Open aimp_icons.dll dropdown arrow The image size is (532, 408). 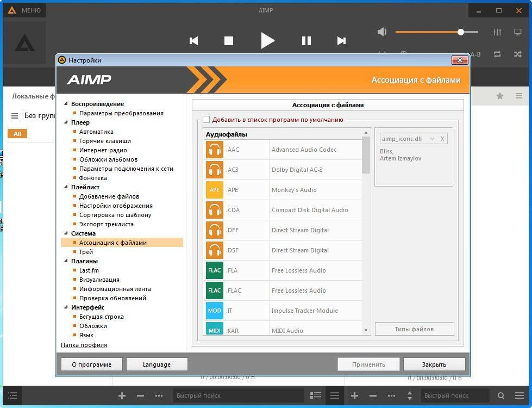pos(432,139)
